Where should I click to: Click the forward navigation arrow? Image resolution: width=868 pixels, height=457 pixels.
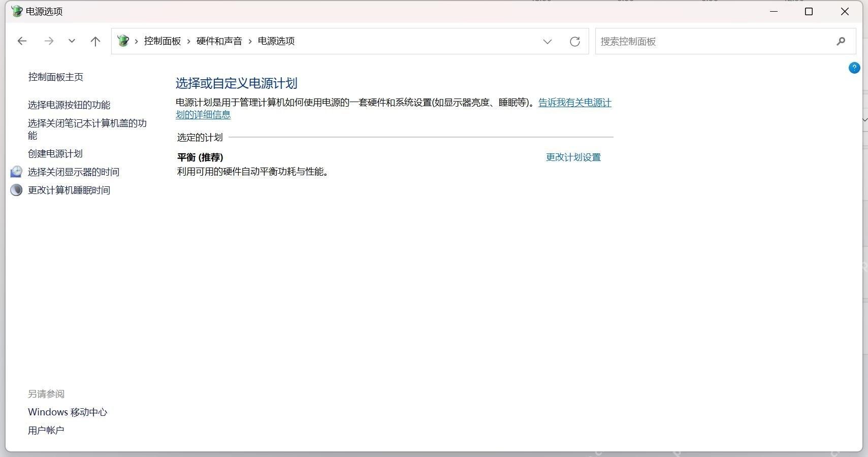point(49,41)
